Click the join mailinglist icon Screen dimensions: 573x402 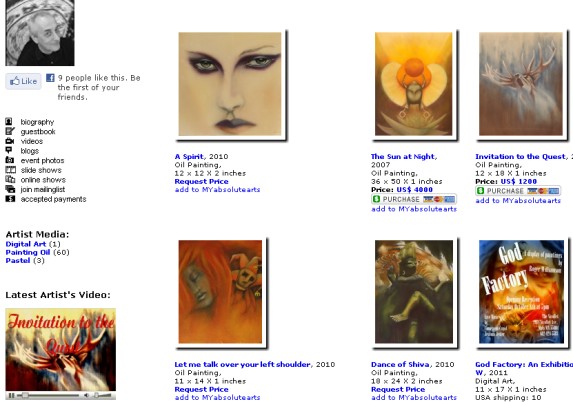point(10,189)
